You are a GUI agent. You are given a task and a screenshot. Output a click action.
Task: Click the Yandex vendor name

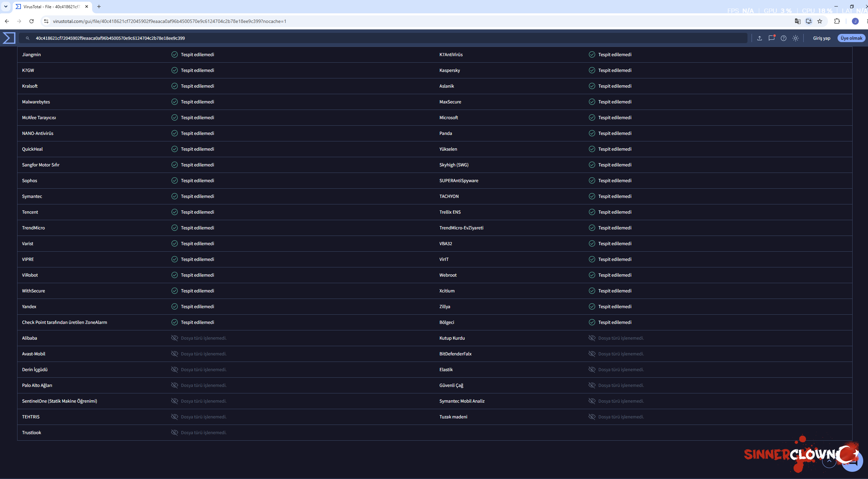[29, 306]
